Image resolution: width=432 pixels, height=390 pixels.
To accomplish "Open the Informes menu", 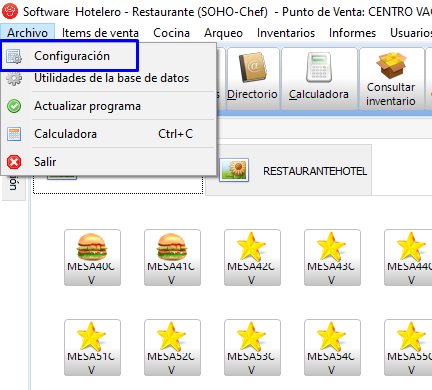I will pyautogui.click(x=352, y=33).
